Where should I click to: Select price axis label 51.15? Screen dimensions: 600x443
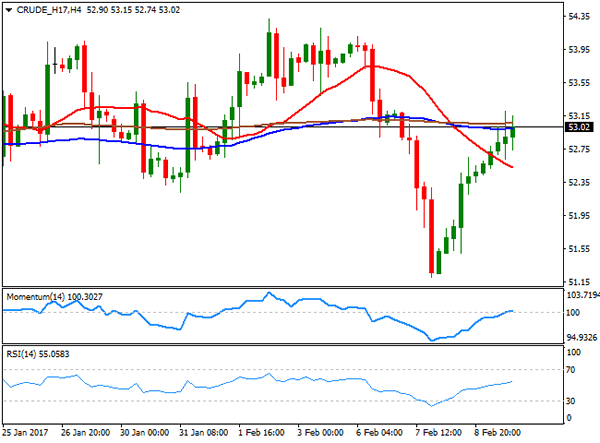point(579,282)
